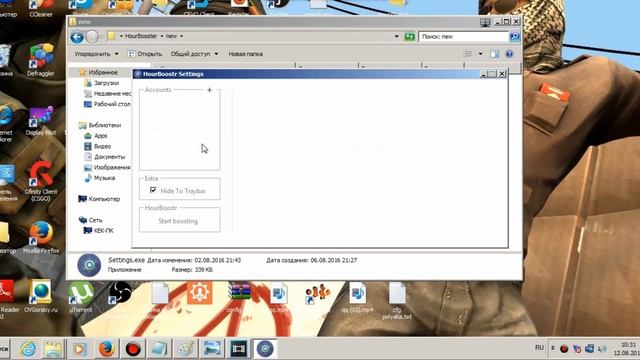The width and height of the screenshot is (640, 360).
Task: Click the search magnifier icon in Explorer
Action: [x=515, y=37]
